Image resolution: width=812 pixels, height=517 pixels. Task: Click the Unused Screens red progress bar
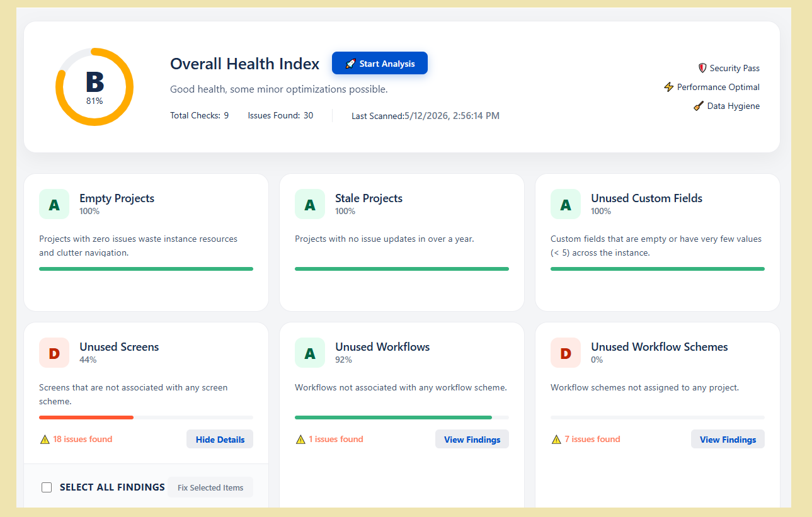[86, 417]
